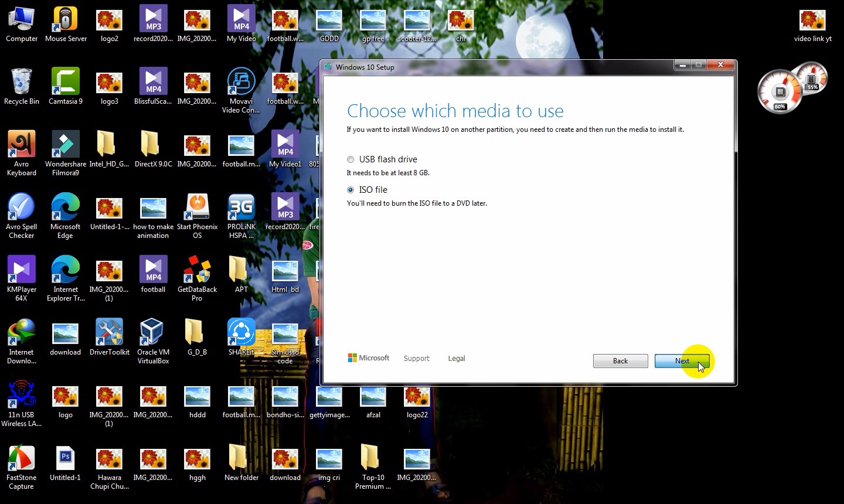Launch Camtasia 9 from the desktop
This screenshot has width=844, height=504.
[66, 87]
